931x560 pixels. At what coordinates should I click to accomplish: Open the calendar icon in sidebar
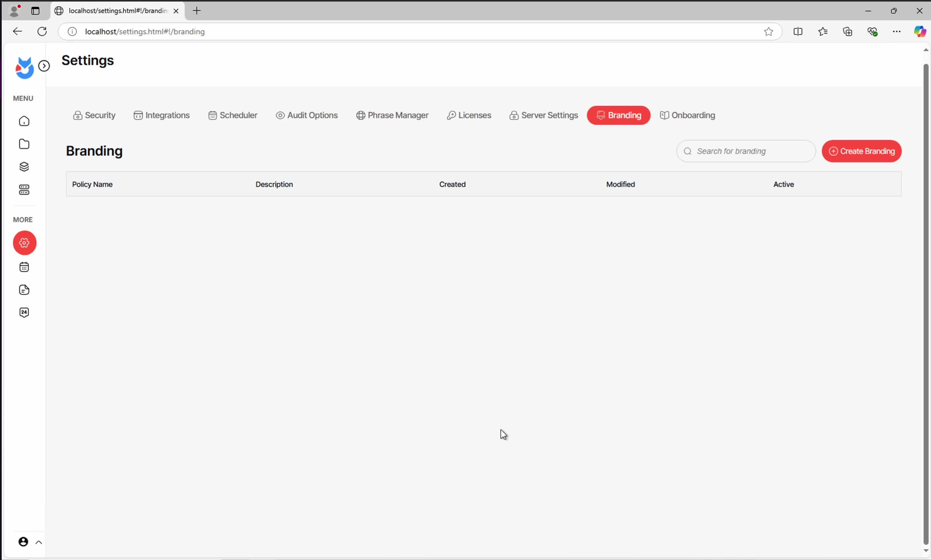[x=24, y=267]
